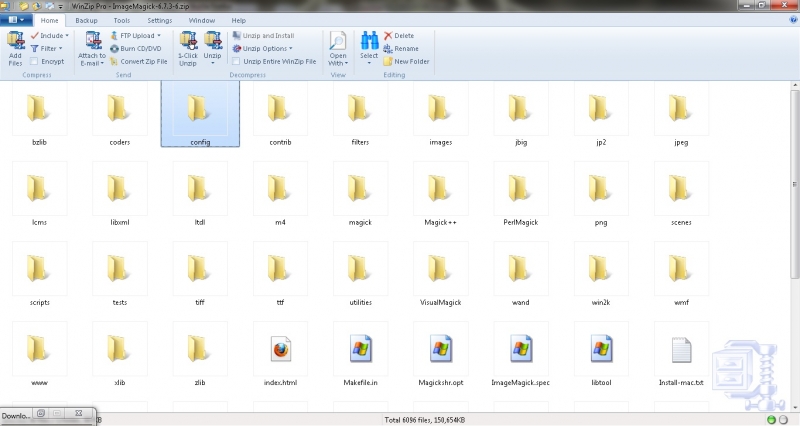The height and width of the screenshot is (426, 800).
Task: Enable the Encrypt checkbox
Action: click(34, 62)
